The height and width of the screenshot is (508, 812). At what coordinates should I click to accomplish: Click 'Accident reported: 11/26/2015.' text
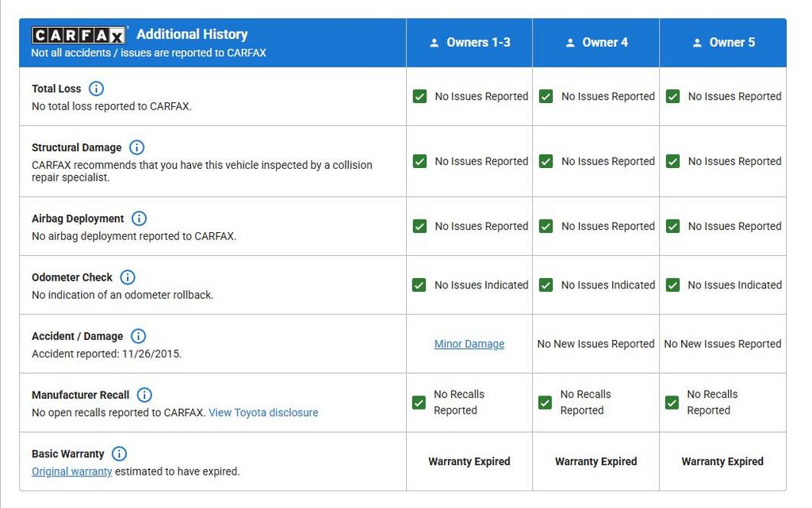tap(107, 354)
